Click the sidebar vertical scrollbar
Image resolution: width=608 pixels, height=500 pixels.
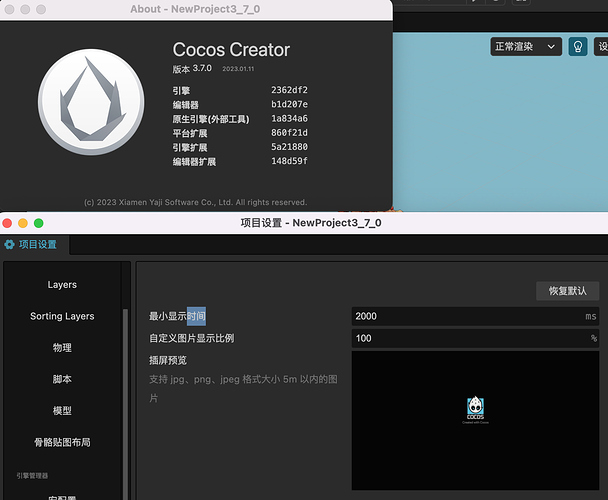[x=125, y=403]
